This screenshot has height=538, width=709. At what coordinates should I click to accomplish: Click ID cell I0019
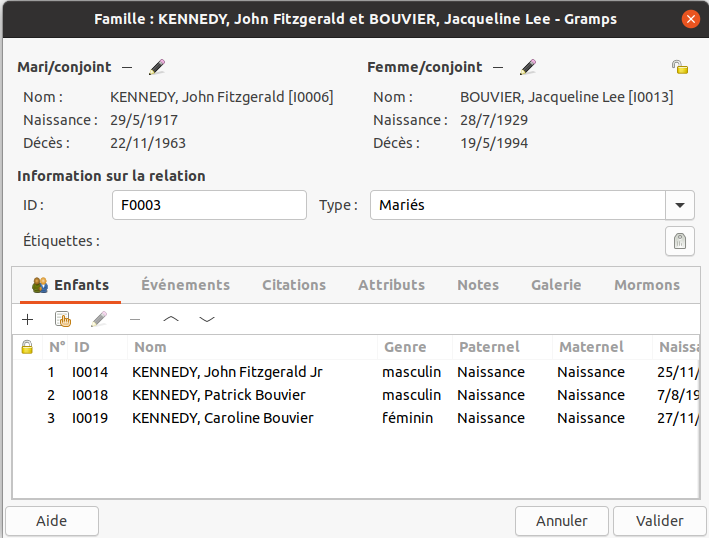(90, 418)
